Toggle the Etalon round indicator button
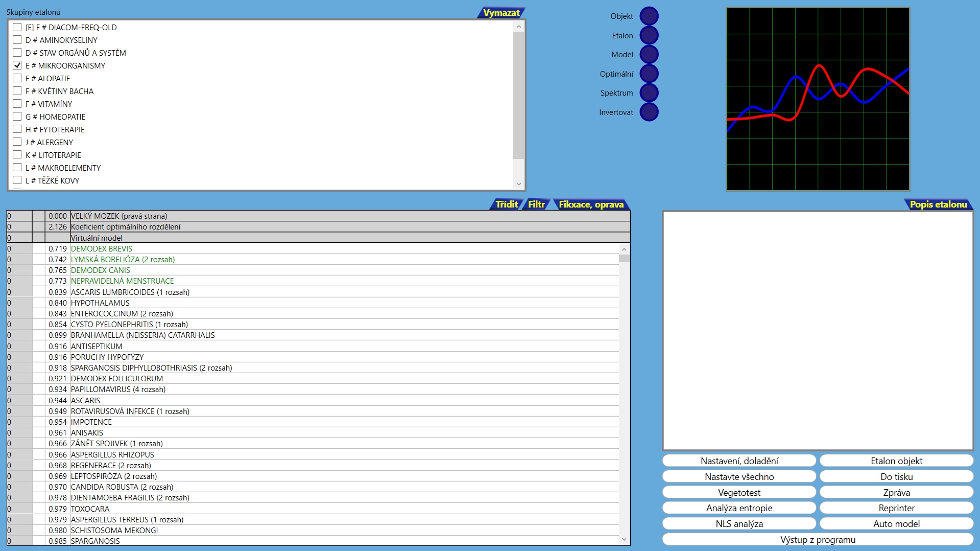The height and width of the screenshot is (551, 980). click(649, 36)
